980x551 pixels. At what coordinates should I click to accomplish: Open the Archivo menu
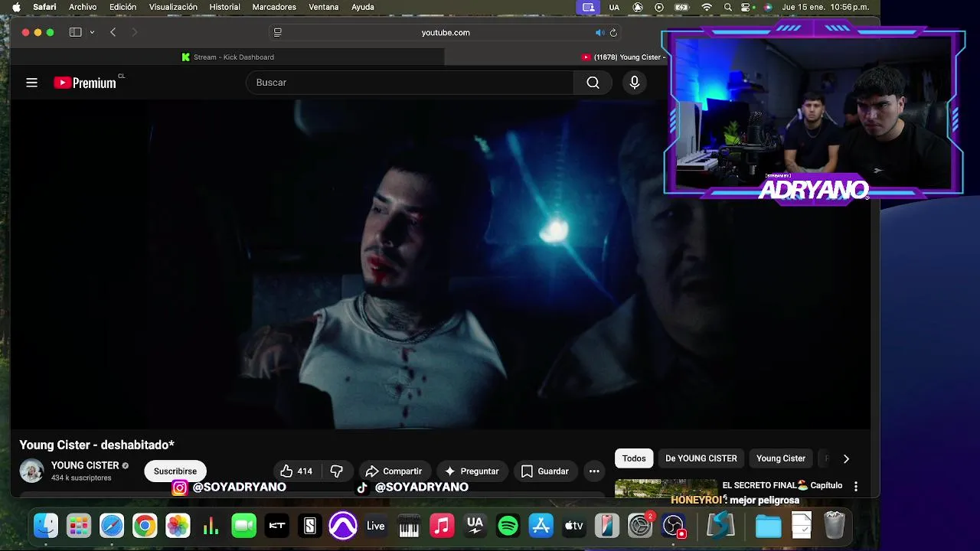point(83,7)
